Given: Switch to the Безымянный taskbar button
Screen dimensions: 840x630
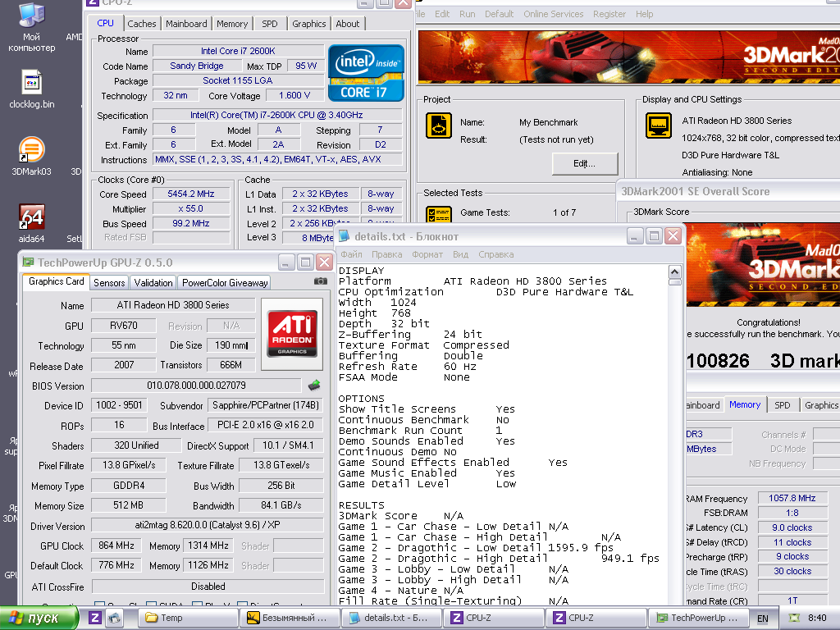Looking at the screenshot, I should (289, 618).
